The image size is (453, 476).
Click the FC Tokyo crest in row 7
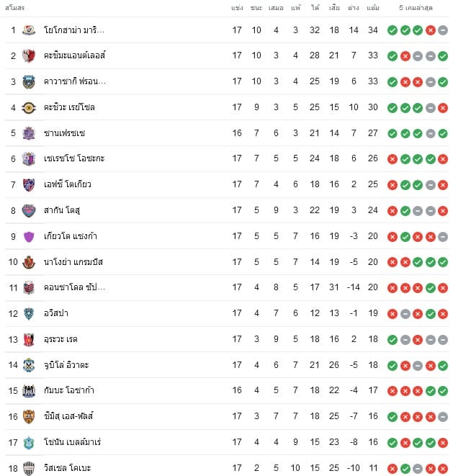click(x=29, y=184)
